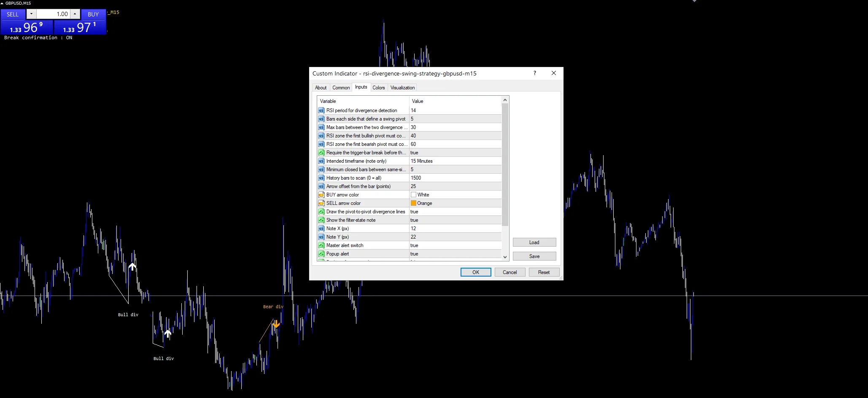Click the SELL one-click trading button
The width and height of the screenshot is (868, 398).
point(13,14)
